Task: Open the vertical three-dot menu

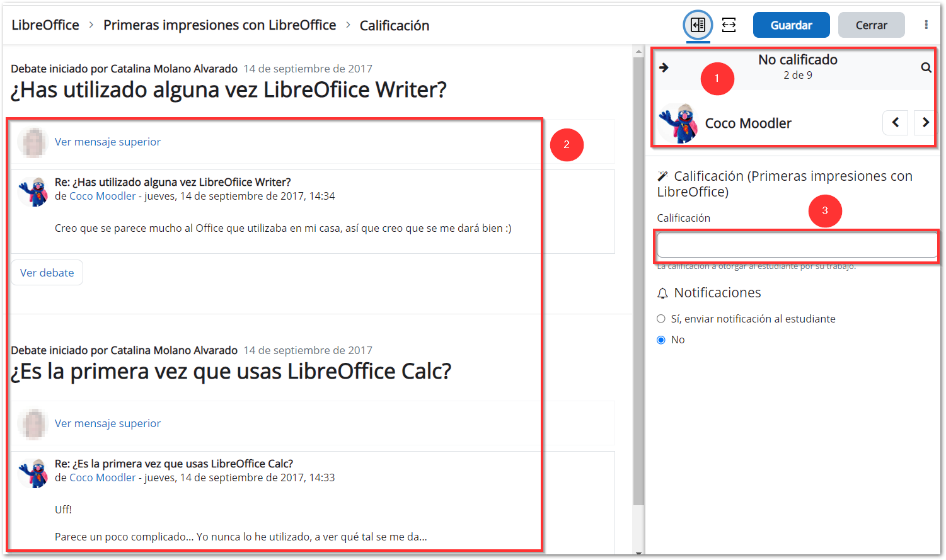Action: coord(926,25)
